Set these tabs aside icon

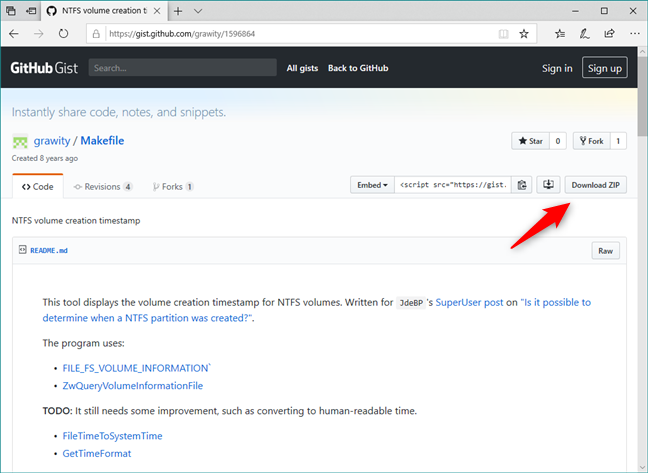point(31,11)
